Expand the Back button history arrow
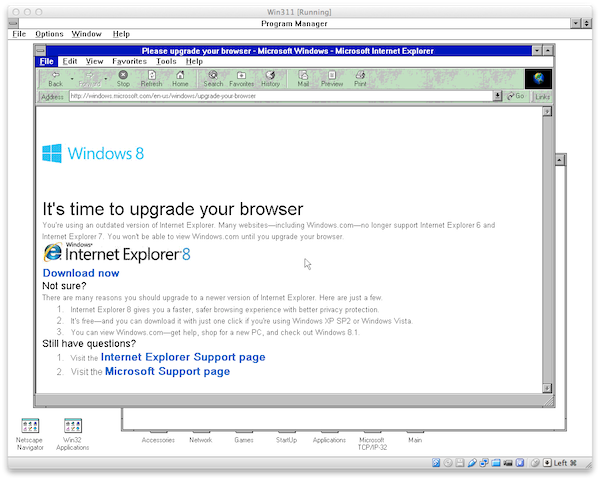Image resolution: width=600 pixels, height=480 pixels. click(72, 79)
